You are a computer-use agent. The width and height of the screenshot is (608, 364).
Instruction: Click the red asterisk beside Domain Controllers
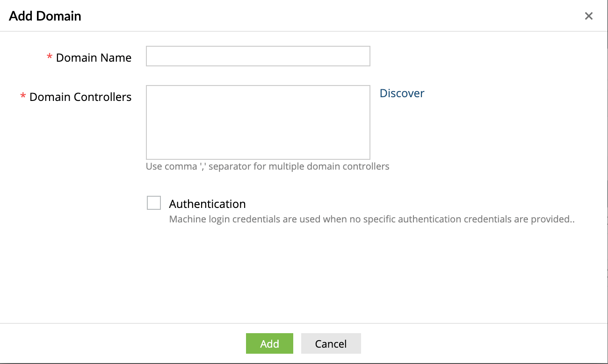tap(23, 96)
